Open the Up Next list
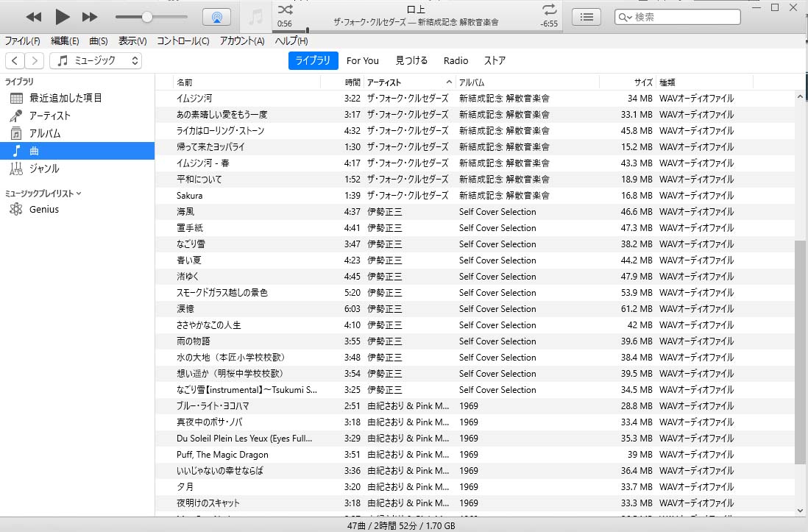808x532 pixels. click(586, 17)
